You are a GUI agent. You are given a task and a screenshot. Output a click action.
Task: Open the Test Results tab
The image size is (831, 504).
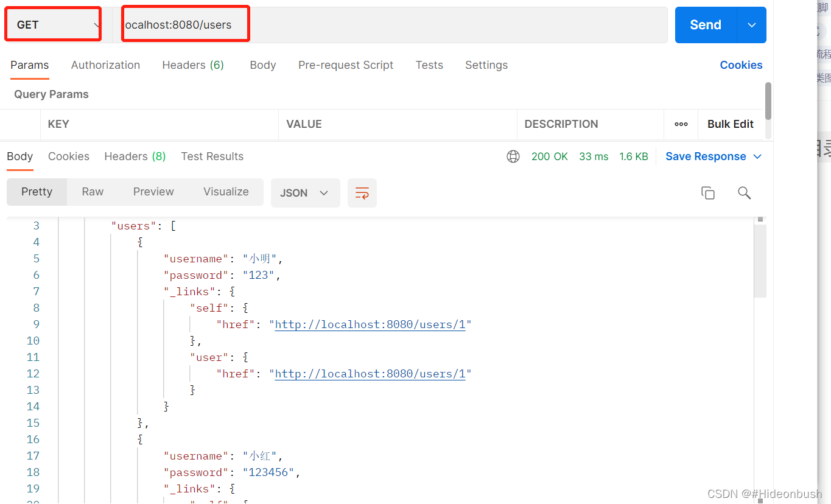click(x=212, y=156)
